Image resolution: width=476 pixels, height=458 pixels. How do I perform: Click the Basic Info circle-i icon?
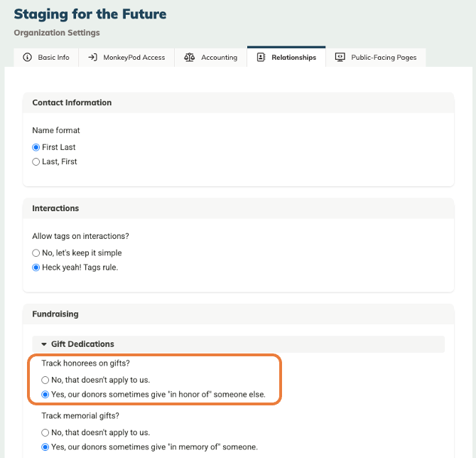(x=28, y=58)
